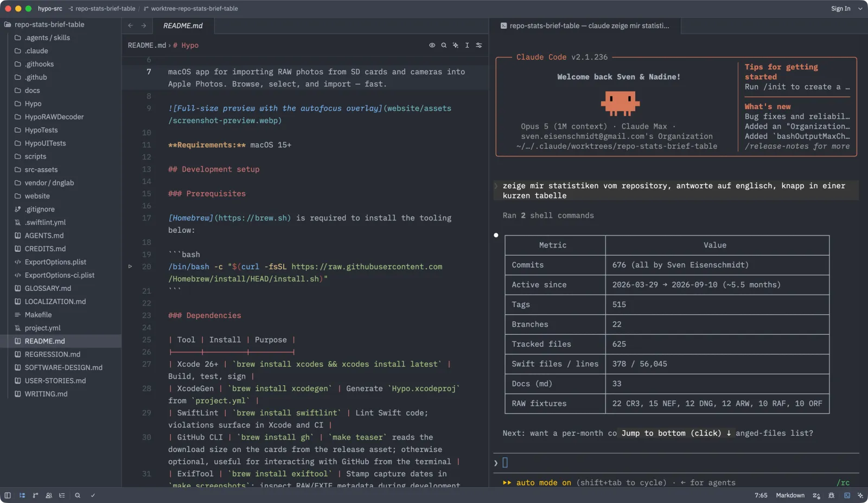
Task: Select the Claude terminal tab
Action: click(585, 26)
